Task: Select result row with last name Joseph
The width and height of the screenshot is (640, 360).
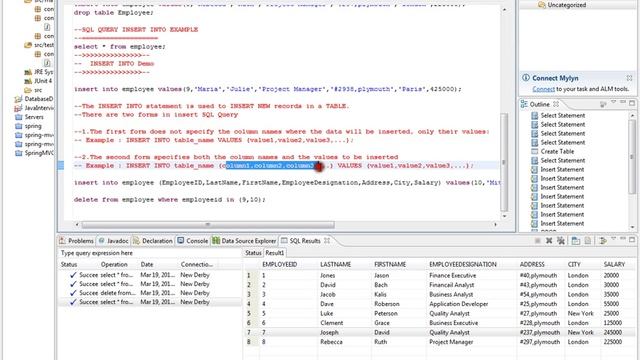Action: (x=439, y=332)
